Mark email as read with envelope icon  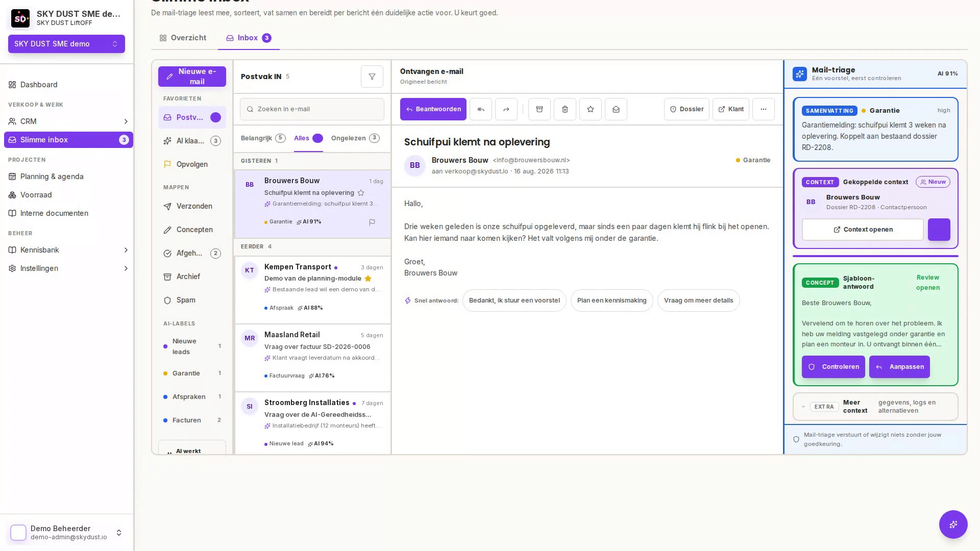[616, 109]
